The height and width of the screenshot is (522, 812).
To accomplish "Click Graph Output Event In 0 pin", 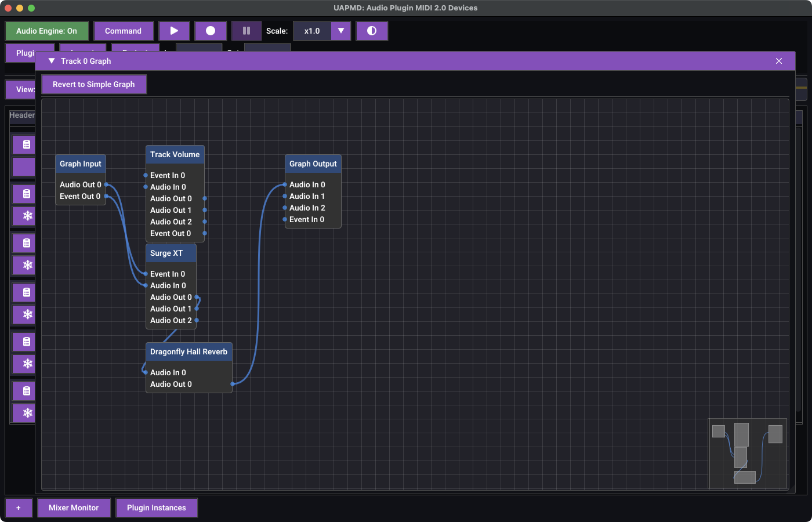I will [x=285, y=219].
